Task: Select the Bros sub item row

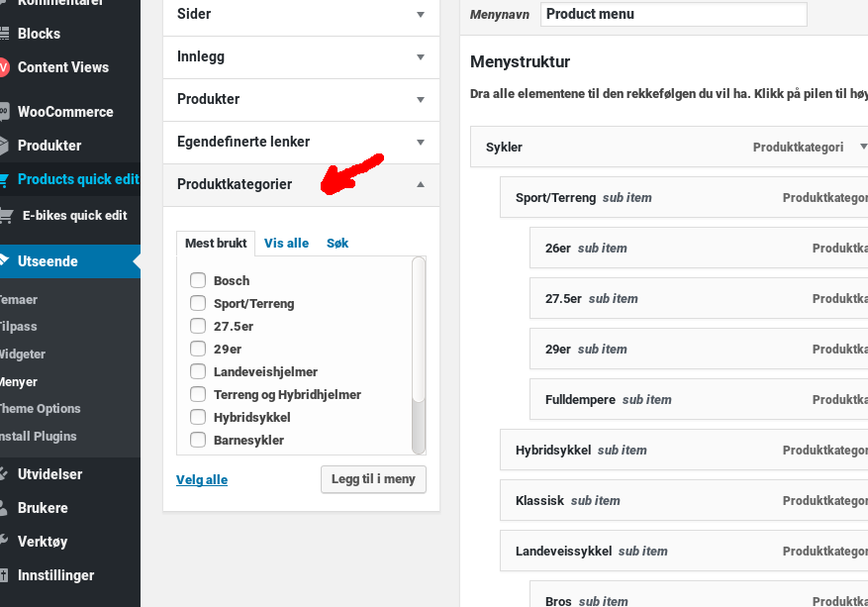Action: coord(699,594)
